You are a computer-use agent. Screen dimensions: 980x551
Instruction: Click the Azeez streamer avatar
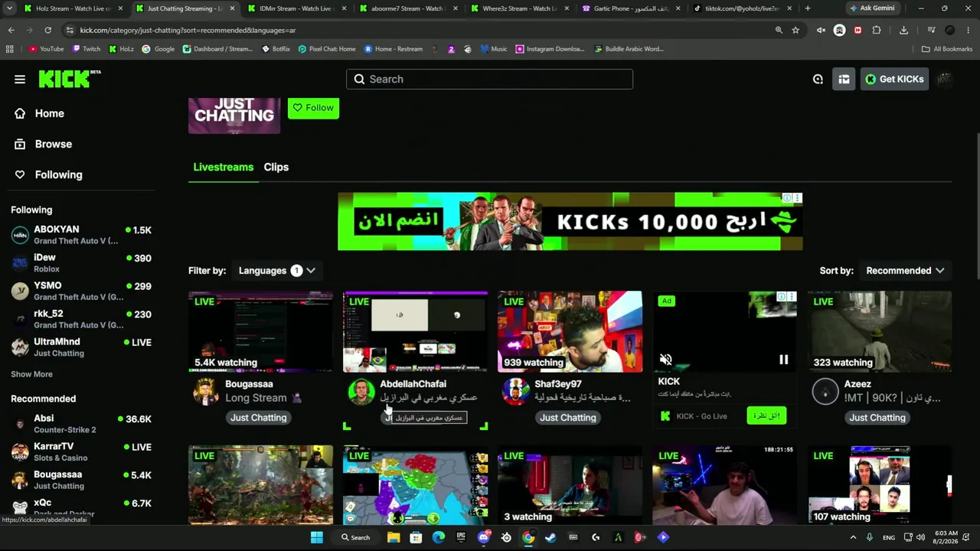click(x=825, y=391)
